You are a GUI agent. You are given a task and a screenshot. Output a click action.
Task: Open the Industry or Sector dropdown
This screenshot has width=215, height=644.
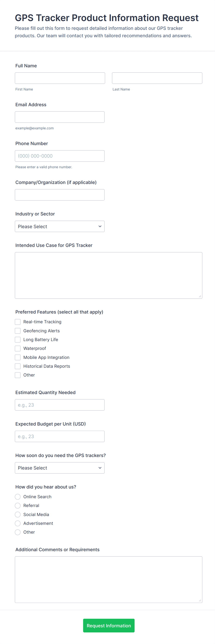pyautogui.click(x=59, y=226)
